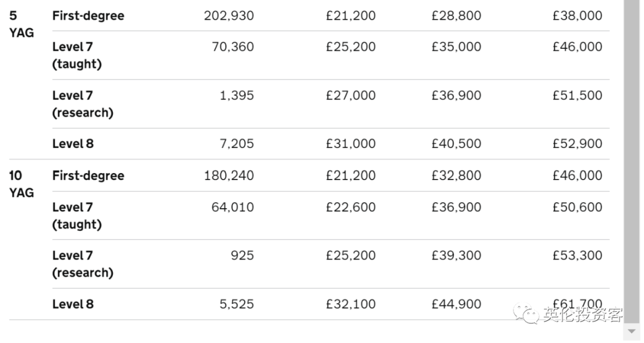This screenshot has height=343, width=644.
Task: Click Level 7 (research) with 925 graduates
Action: click(82, 264)
